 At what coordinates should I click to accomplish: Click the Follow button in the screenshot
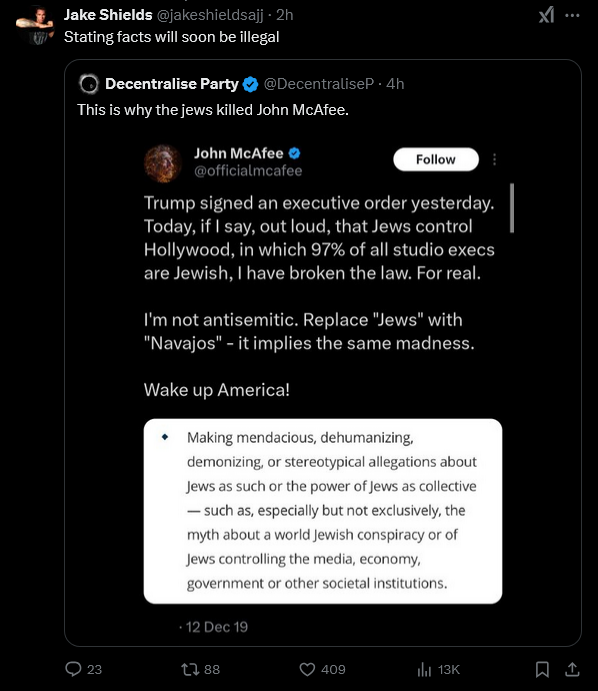[436, 160]
